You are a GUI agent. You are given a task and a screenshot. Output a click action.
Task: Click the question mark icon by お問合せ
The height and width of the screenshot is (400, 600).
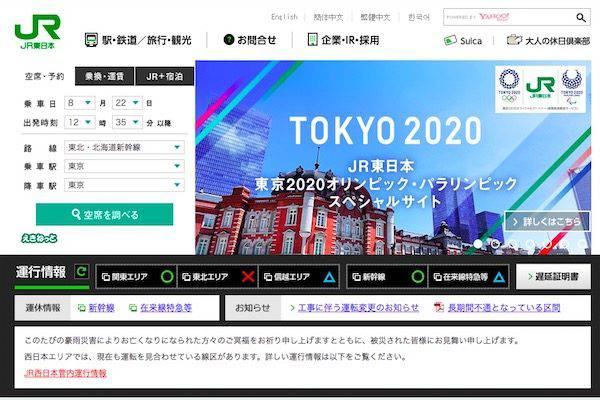tap(228, 39)
